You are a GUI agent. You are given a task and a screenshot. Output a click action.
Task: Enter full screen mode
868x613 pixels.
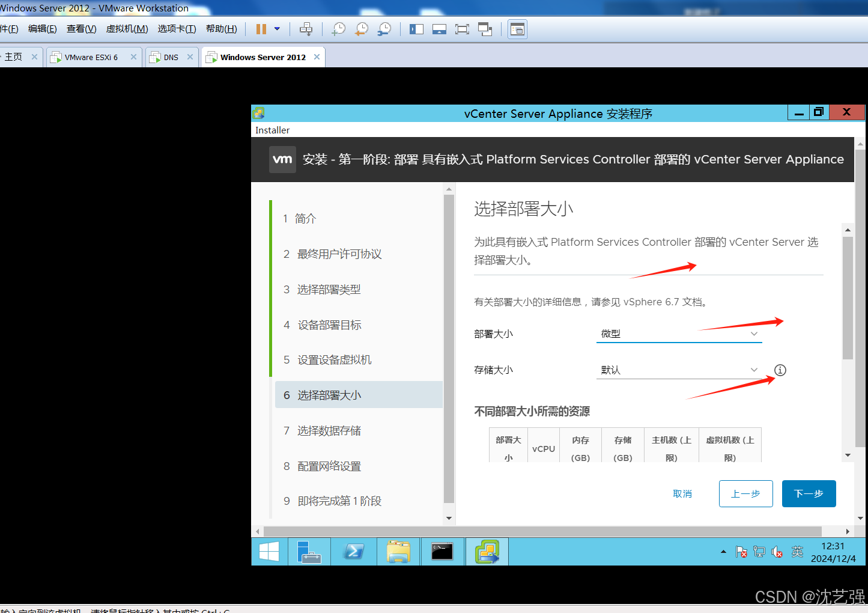[462, 29]
